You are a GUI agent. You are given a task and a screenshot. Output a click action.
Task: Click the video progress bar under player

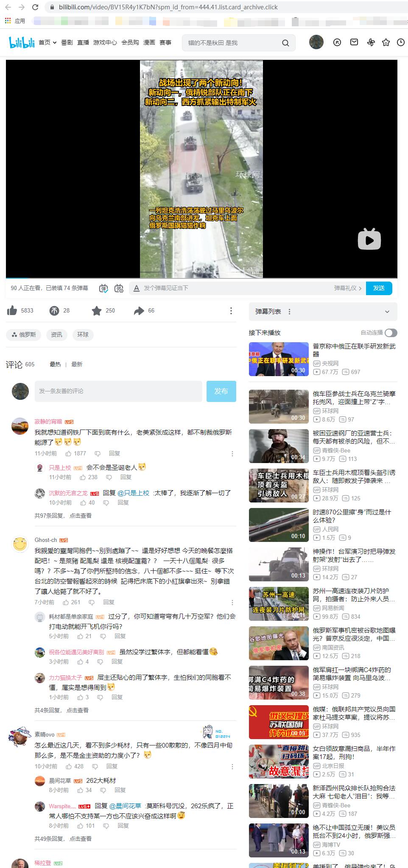pos(201,278)
